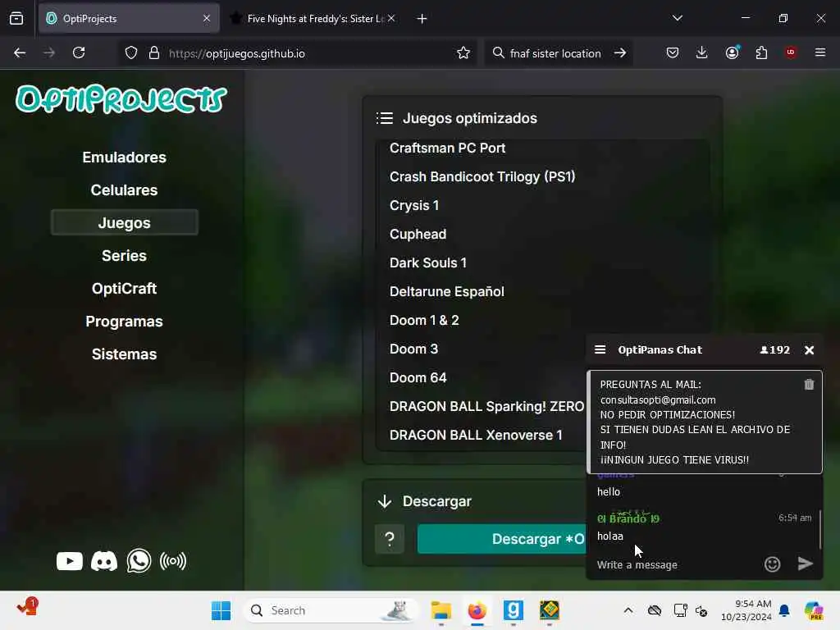
Task: Click the tracking protection shield icon
Action: pos(131,53)
